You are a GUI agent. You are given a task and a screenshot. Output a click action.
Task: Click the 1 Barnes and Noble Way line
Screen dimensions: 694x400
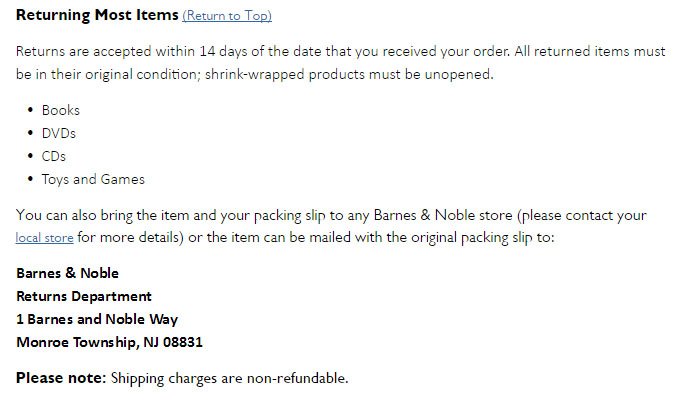(x=97, y=319)
